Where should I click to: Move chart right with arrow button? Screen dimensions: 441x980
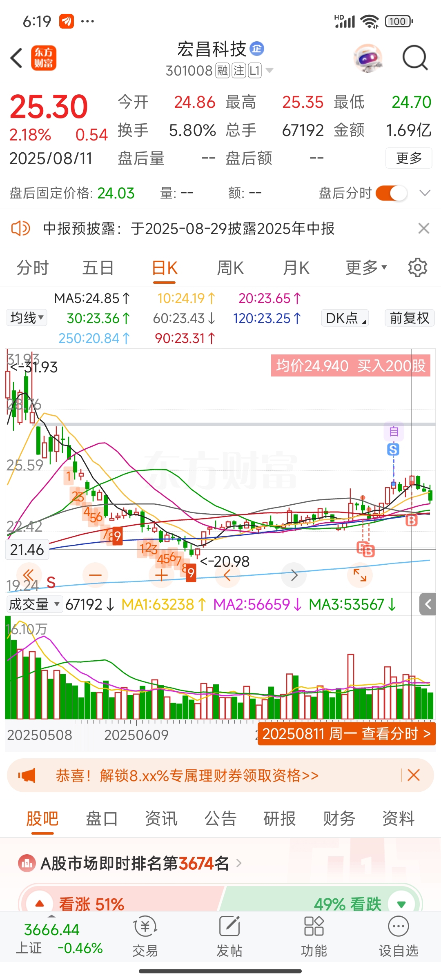[294, 575]
